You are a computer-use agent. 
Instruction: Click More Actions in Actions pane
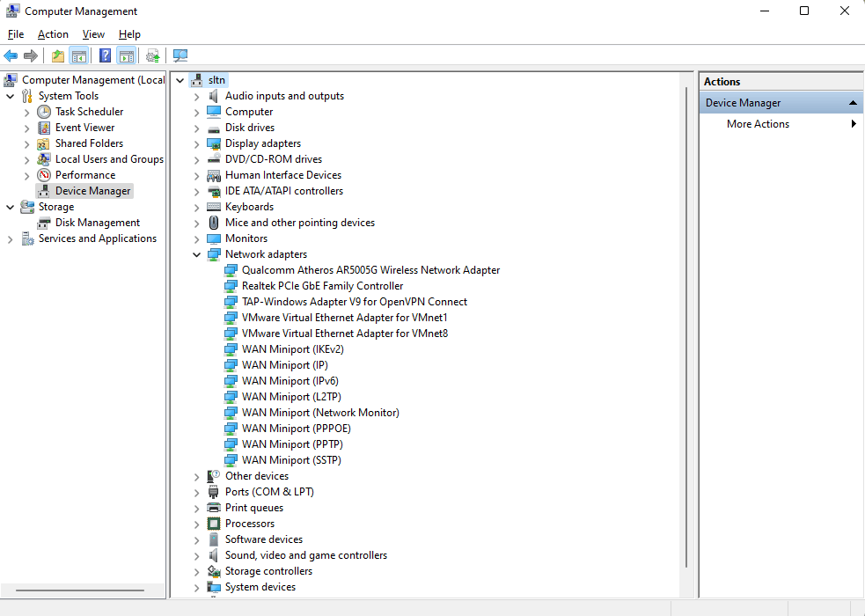[758, 124]
